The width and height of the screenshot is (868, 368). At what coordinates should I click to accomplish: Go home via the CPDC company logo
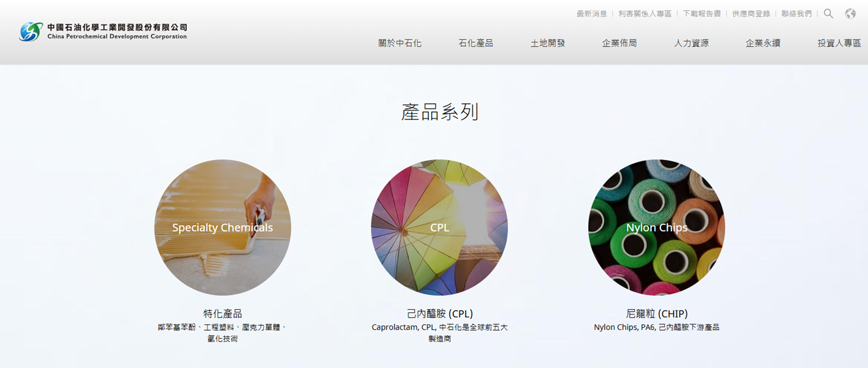tap(103, 31)
